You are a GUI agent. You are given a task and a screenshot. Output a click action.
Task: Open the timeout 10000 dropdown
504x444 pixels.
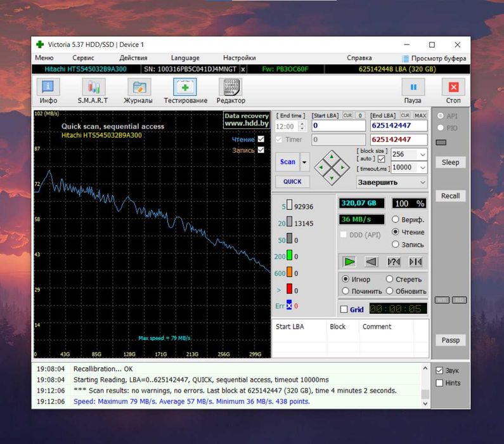tap(422, 167)
